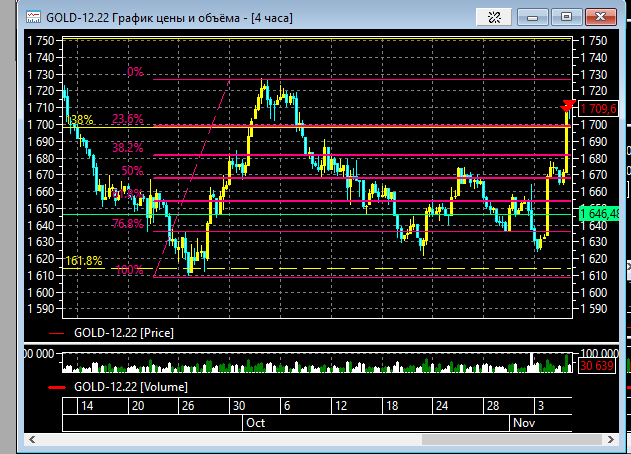Click the 38.2% Fibonacci level label

point(128,148)
